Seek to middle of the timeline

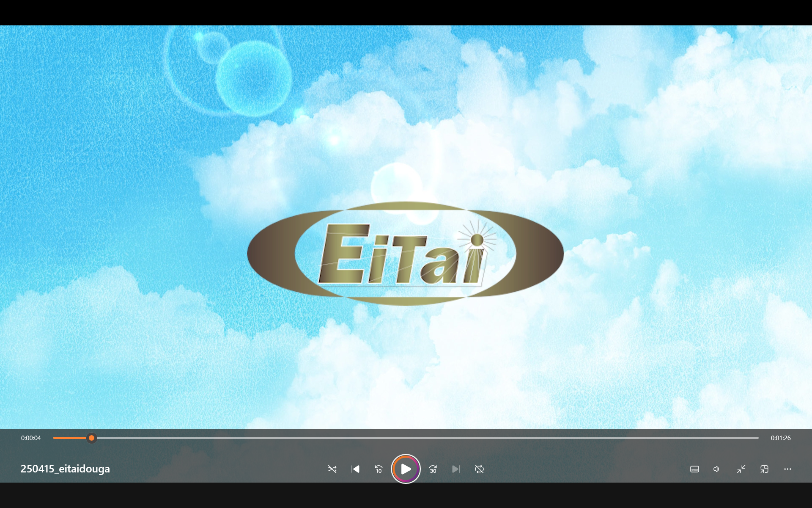pos(406,438)
